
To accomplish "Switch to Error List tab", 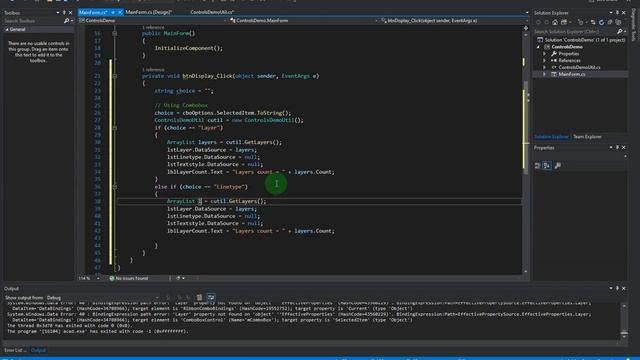I will (x=15, y=350).
